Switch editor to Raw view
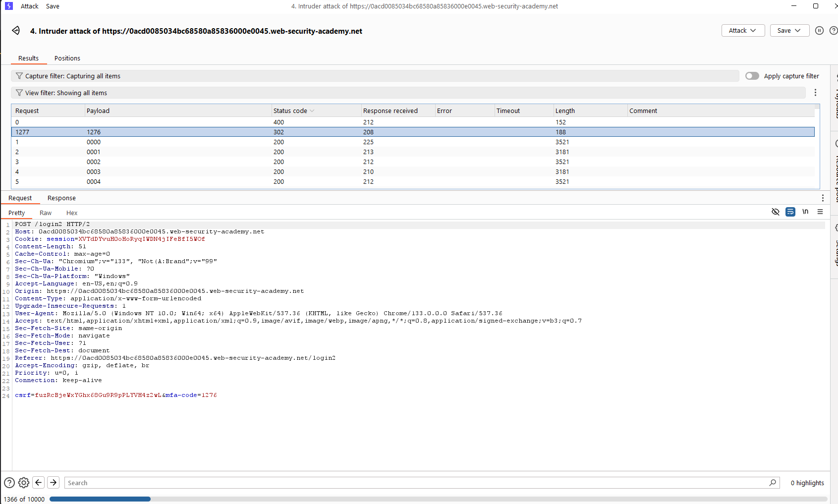This screenshot has height=504, width=838. coord(46,213)
